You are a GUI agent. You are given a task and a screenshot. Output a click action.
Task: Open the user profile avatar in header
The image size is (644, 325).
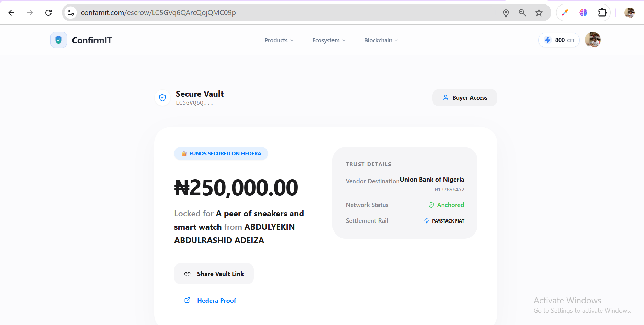tap(592, 40)
